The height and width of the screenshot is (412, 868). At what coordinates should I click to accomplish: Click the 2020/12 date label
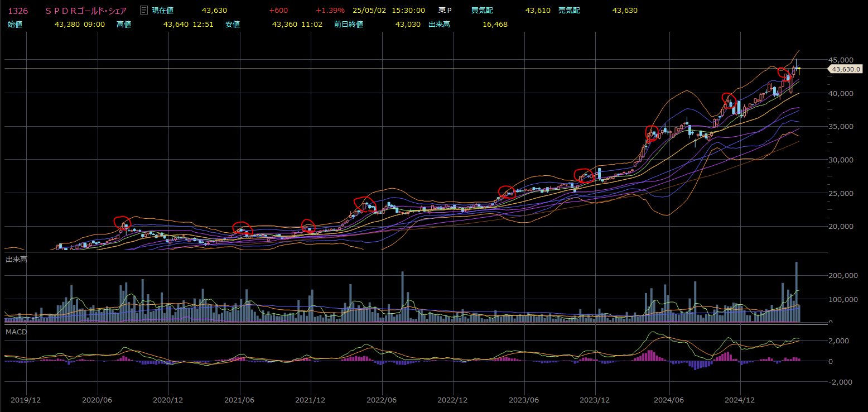[168, 400]
